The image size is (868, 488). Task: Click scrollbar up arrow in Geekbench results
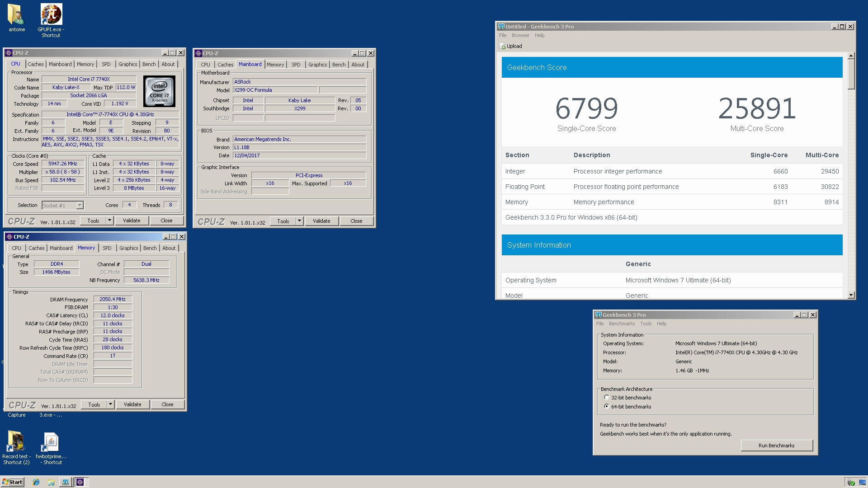point(851,56)
